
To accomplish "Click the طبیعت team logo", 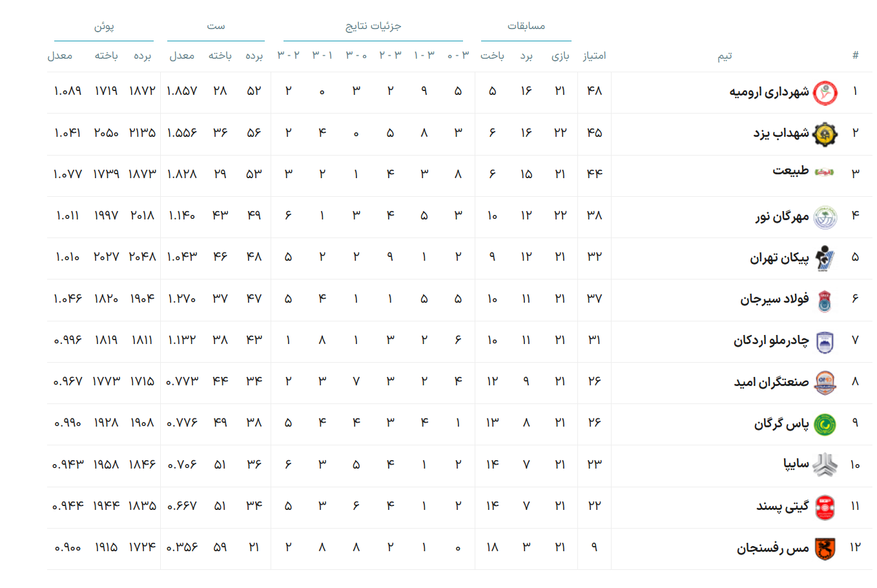I will pos(824,172).
